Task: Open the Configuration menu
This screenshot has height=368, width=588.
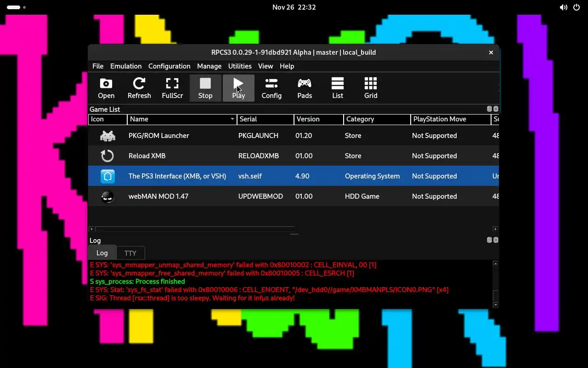Action: click(x=169, y=66)
